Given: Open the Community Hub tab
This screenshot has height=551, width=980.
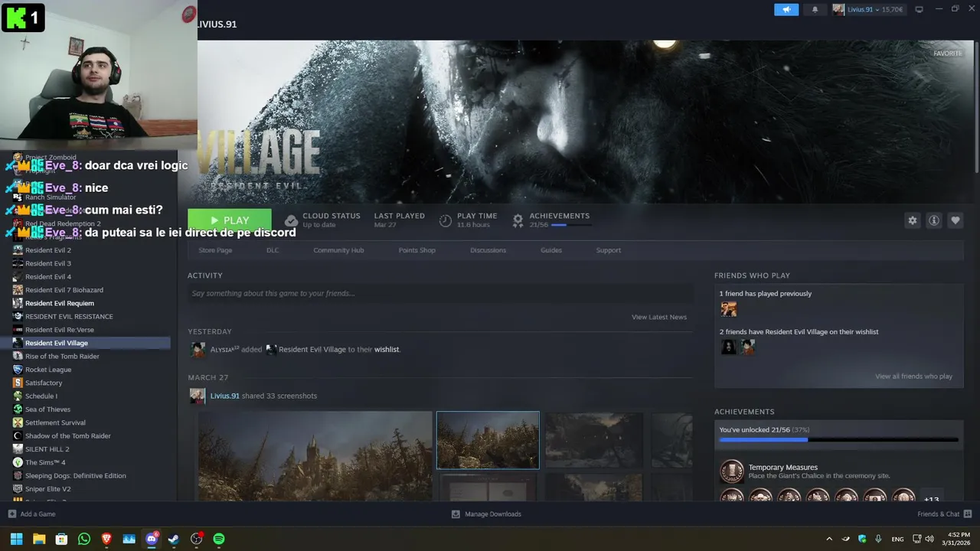Looking at the screenshot, I should pos(338,250).
